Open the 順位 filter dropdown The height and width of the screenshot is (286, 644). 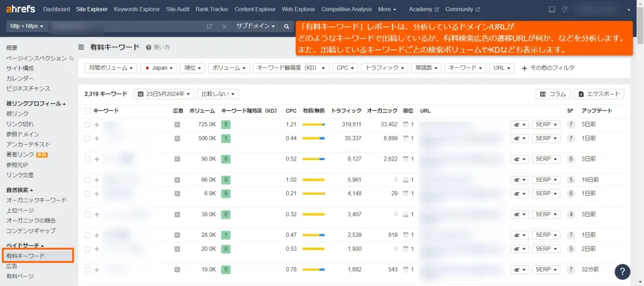192,68
